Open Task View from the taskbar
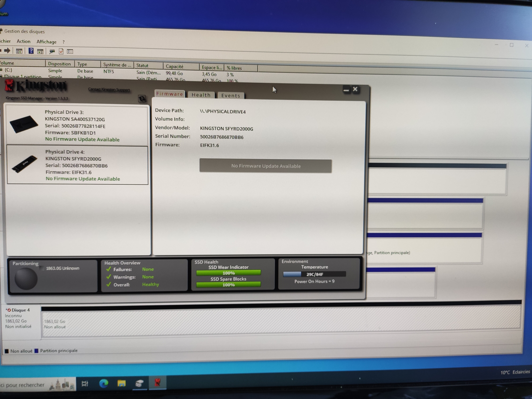The image size is (532, 399). [85, 383]
